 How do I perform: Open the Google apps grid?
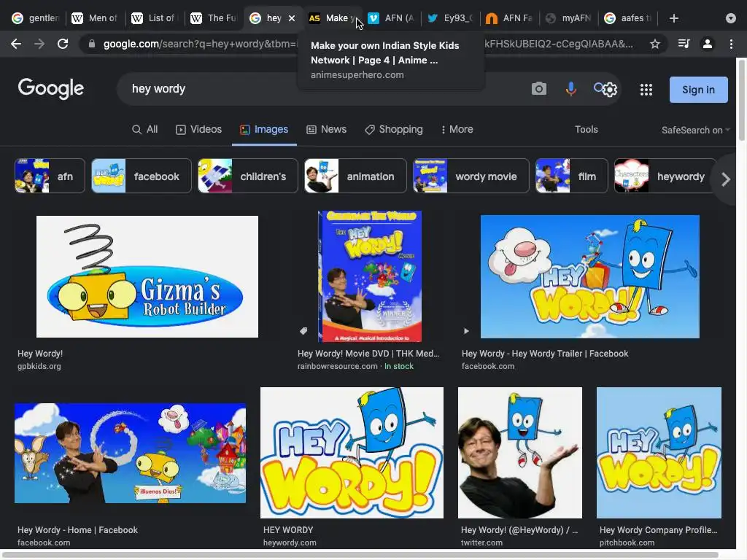coord(646,90)
